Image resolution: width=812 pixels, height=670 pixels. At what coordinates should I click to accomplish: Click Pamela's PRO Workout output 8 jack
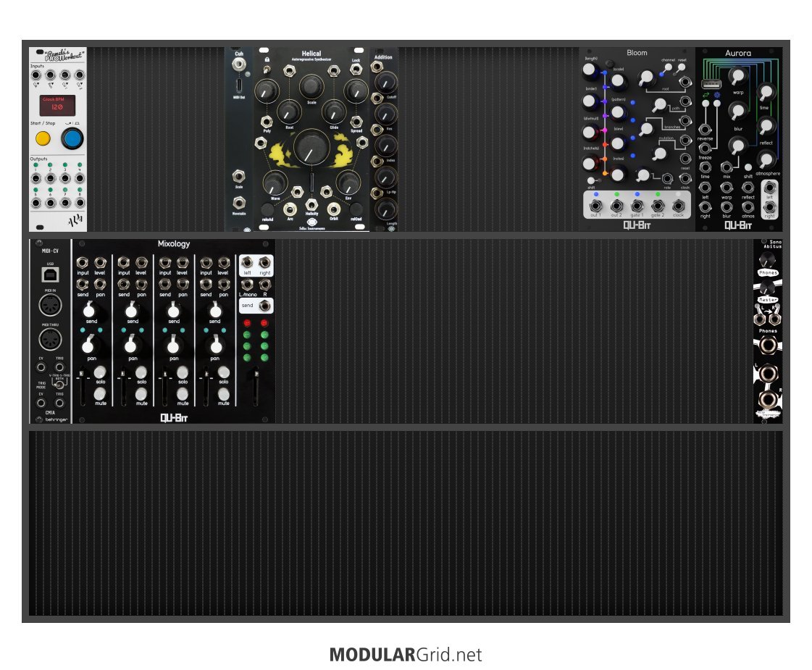[x=80, y=203]
